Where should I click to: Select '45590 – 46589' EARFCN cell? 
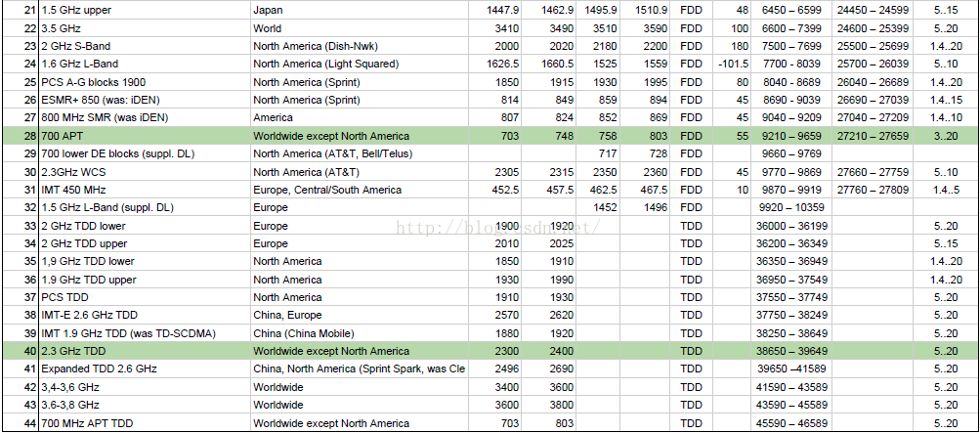[x=791, y=423]
